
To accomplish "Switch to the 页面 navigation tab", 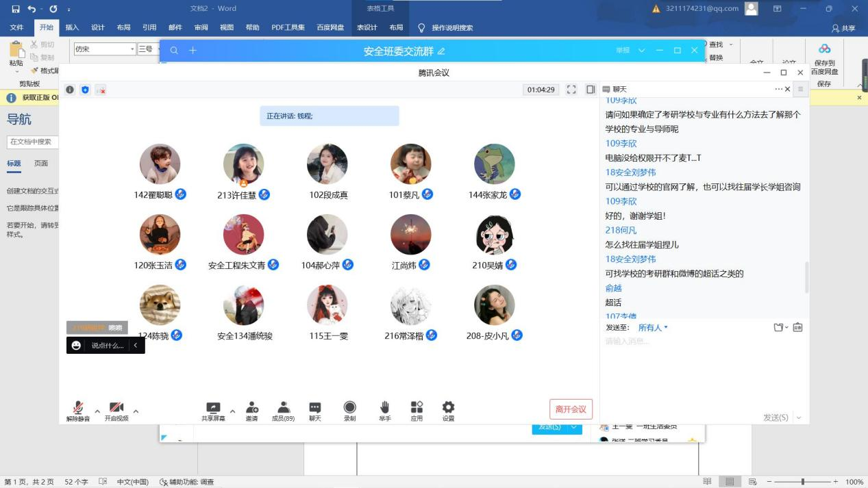I will pyautogui.click(x=41, y=164).
